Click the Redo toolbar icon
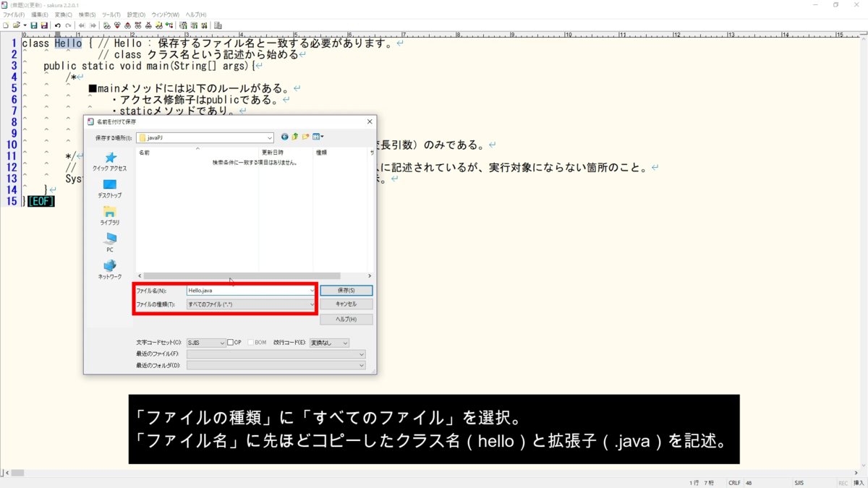This screenshot has width=868, height=488. [x=69, y=25]
